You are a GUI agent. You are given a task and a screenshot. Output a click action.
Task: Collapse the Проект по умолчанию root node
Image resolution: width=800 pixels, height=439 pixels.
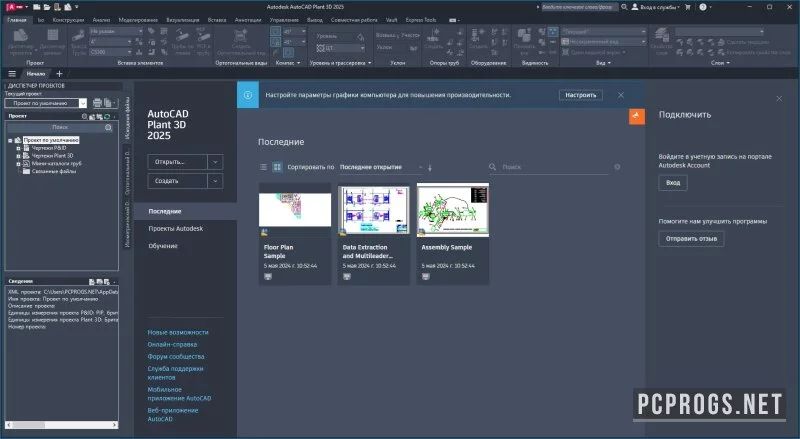tap(10, 140)
